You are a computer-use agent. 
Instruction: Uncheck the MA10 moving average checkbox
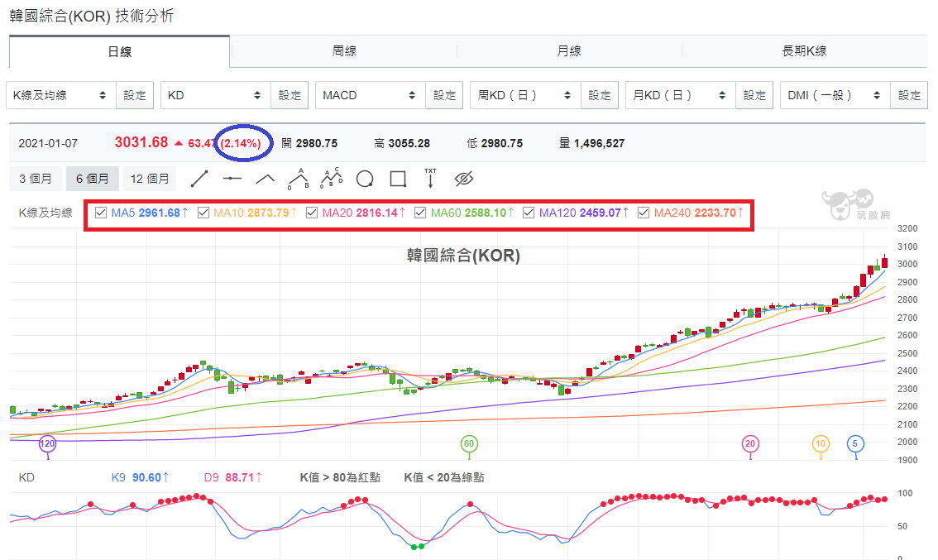tap(203, 213)
